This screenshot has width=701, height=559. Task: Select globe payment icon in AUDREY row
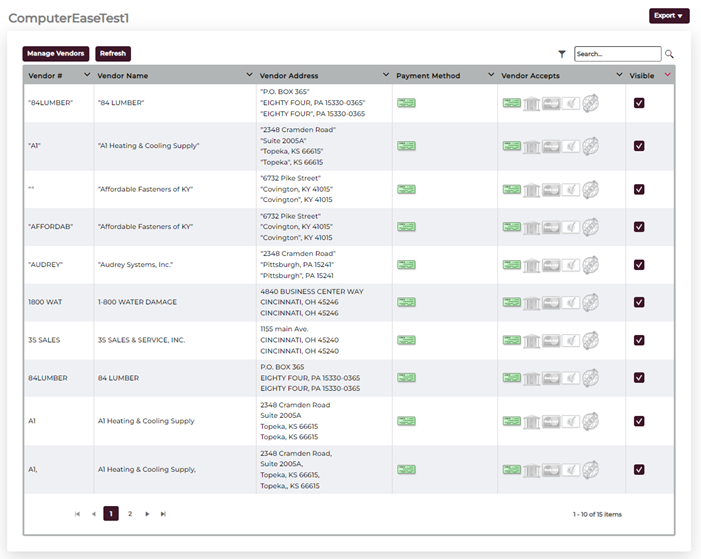click(x=590, y=265)
